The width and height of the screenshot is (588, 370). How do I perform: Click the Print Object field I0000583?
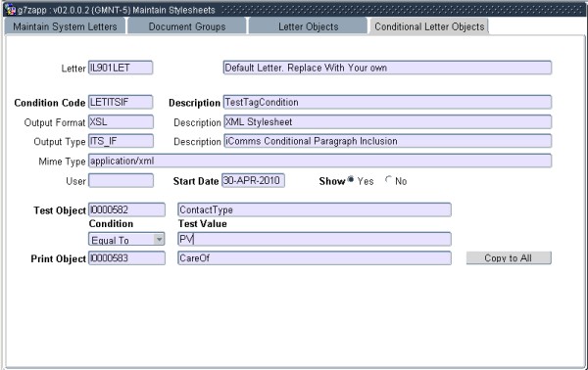coord(126,258)
